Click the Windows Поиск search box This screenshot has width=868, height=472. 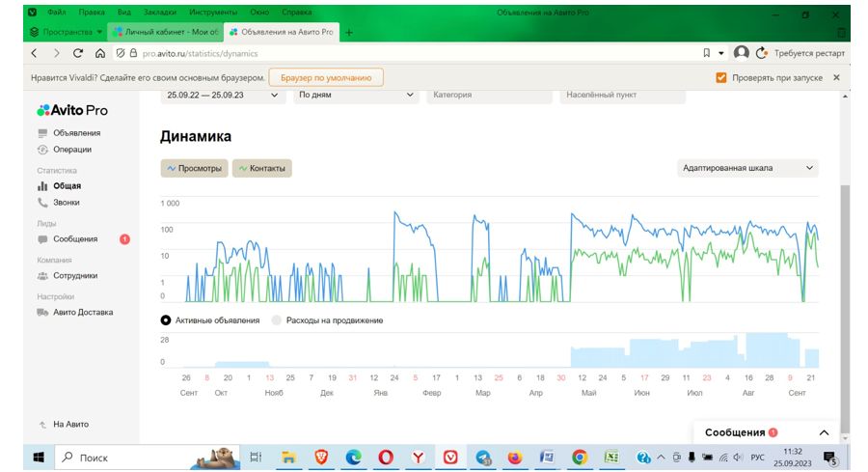(x=147, y=458)
